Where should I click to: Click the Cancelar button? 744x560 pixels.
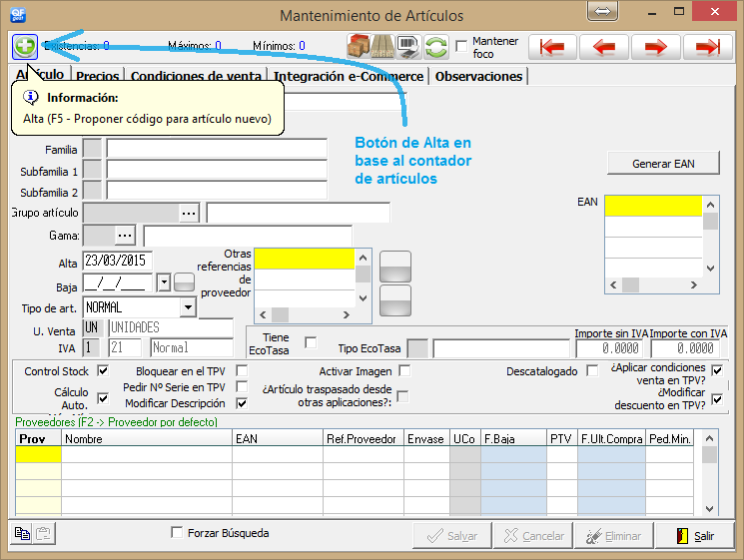(x=533, y=536)
